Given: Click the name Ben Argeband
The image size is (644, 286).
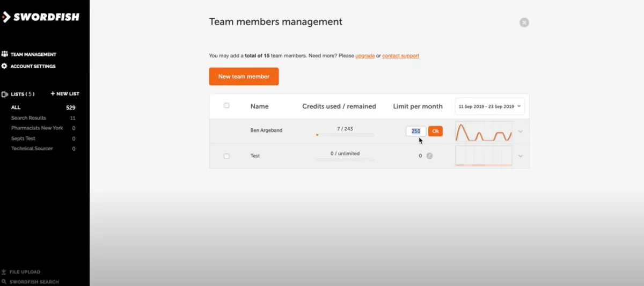Looking at the screenshot, I should (x=266, y=130).
